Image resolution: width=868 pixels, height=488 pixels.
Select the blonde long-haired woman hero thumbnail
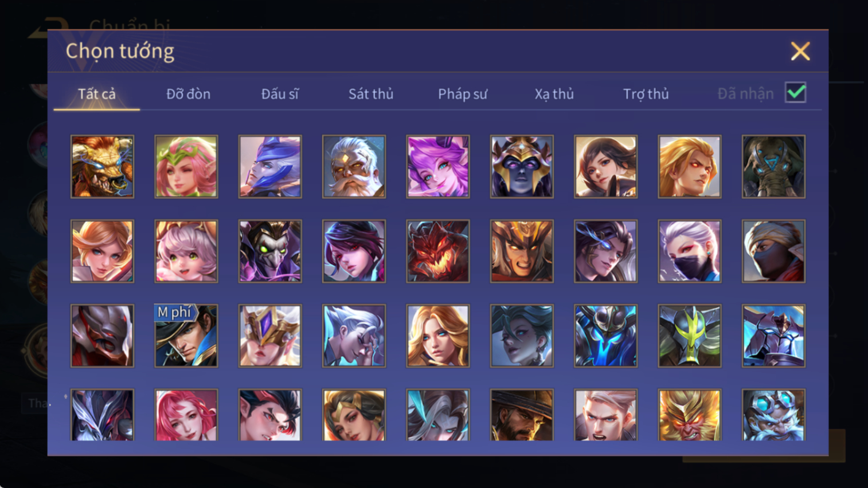[x=438, y=336]
